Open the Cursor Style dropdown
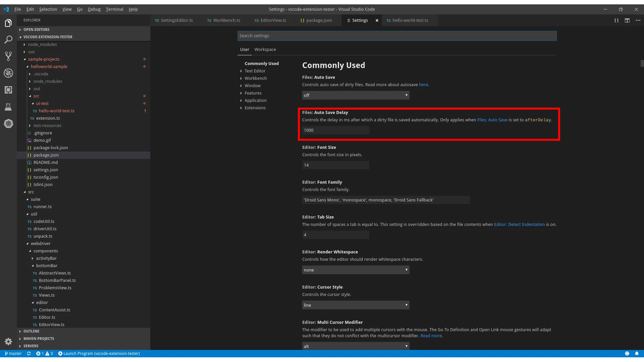This screenshot has width=644, height=362. coord(356,305)
